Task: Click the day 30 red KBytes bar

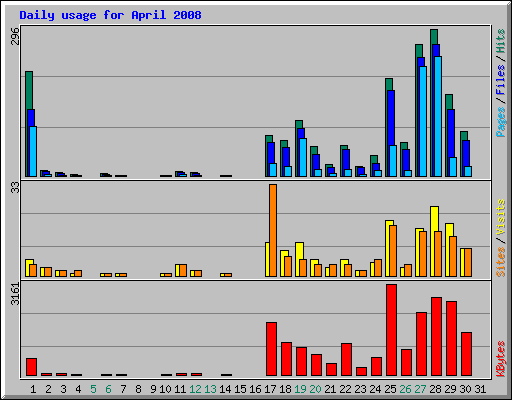Action: [x=466, y=354]
